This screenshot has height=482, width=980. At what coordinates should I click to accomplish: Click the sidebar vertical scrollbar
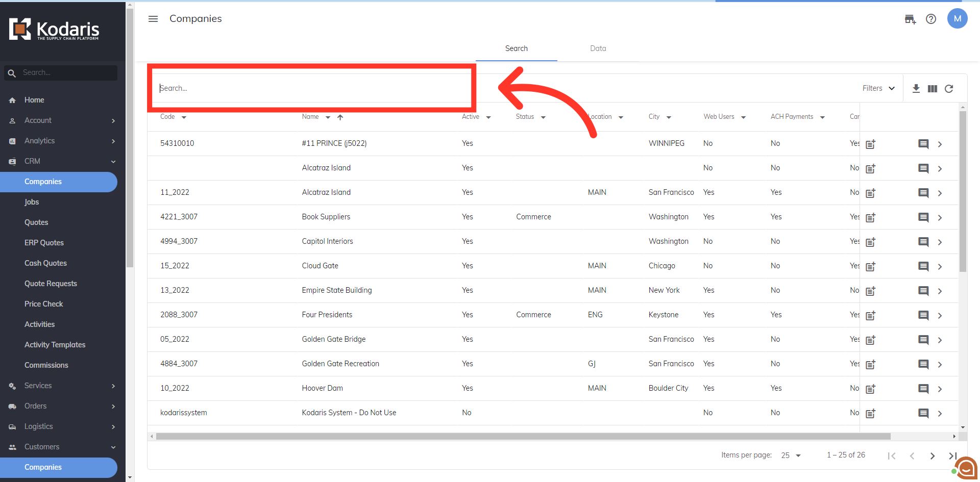click(x=130, y=138)
